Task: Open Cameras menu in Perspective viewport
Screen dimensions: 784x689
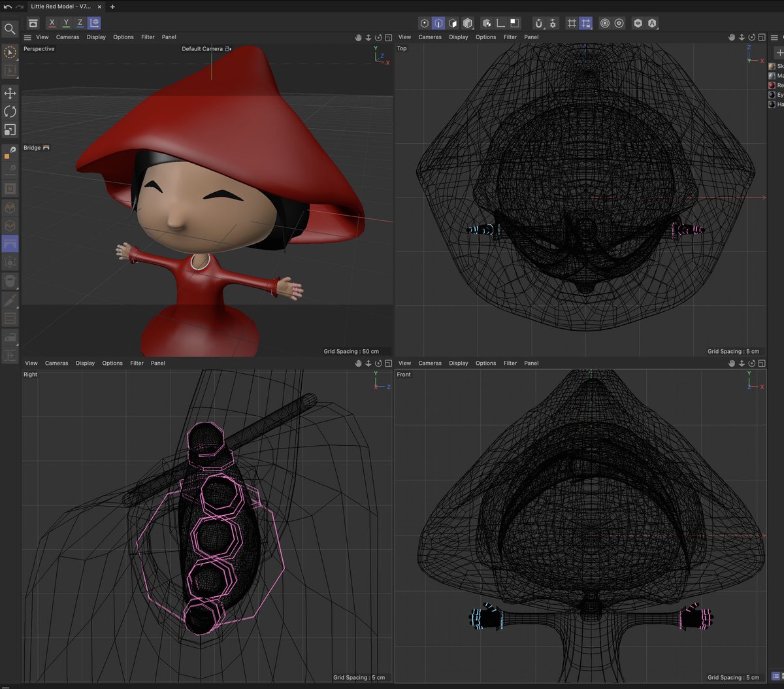Action: (67, 37)
